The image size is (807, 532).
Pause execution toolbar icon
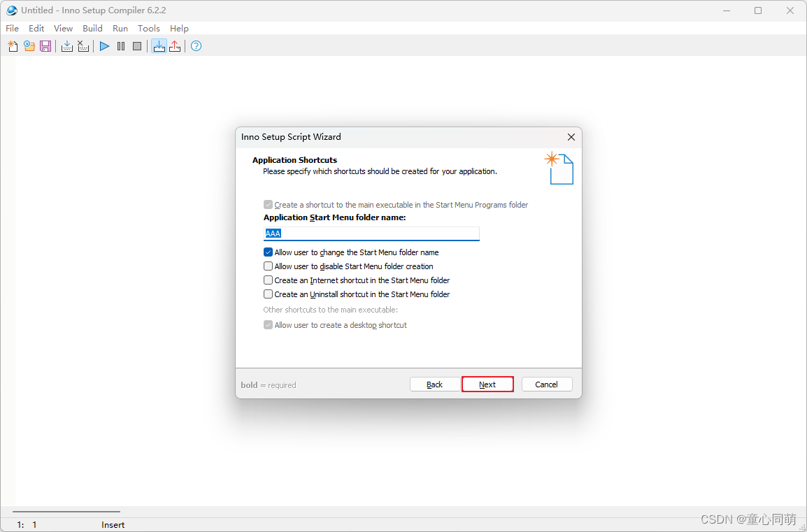pos(121,46)
